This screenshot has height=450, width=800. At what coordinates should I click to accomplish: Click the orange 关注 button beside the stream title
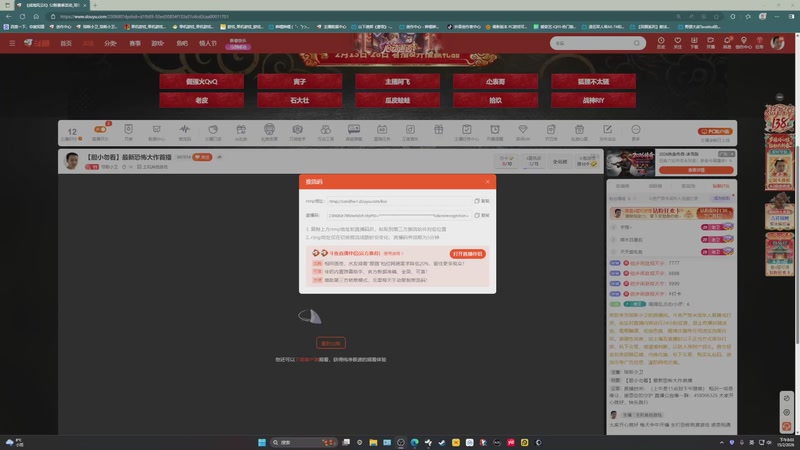click(202, 157)
